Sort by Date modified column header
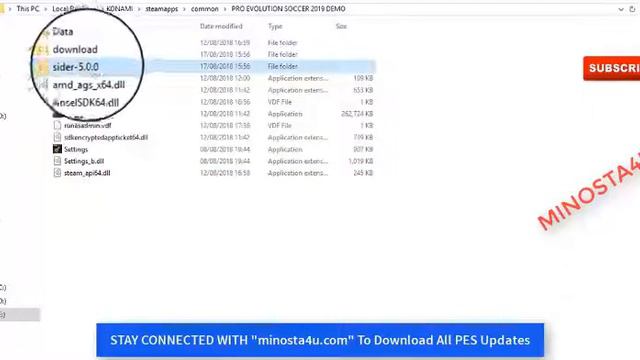Screen dimensions: 640x360 coord(221,26)
